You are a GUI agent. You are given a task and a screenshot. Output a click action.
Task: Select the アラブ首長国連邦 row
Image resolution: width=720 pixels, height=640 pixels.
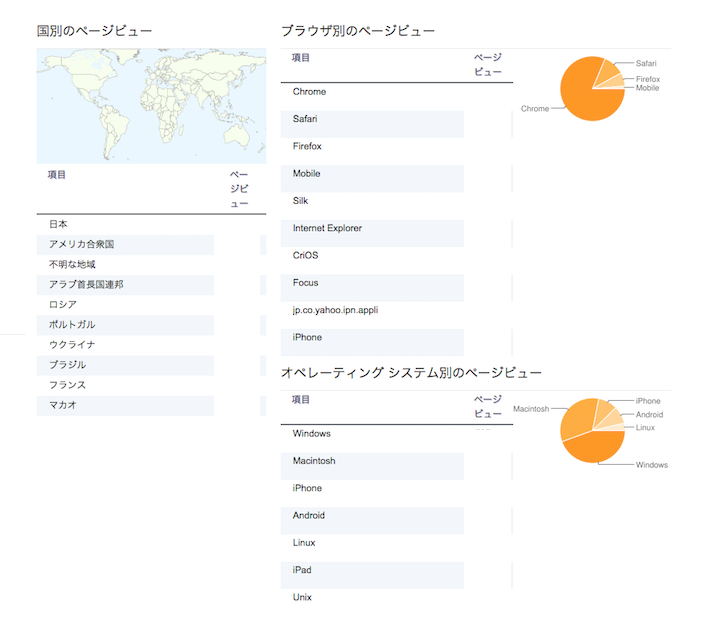point(151,285)
